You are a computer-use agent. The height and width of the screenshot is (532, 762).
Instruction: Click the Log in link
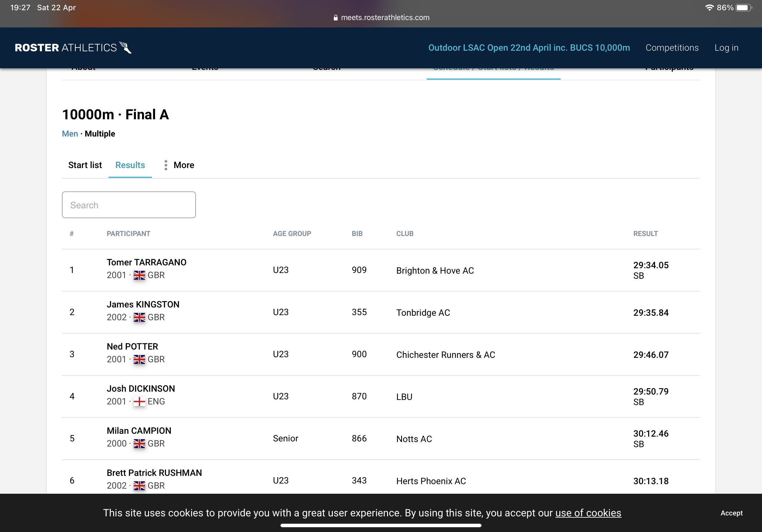click(726, 48)
